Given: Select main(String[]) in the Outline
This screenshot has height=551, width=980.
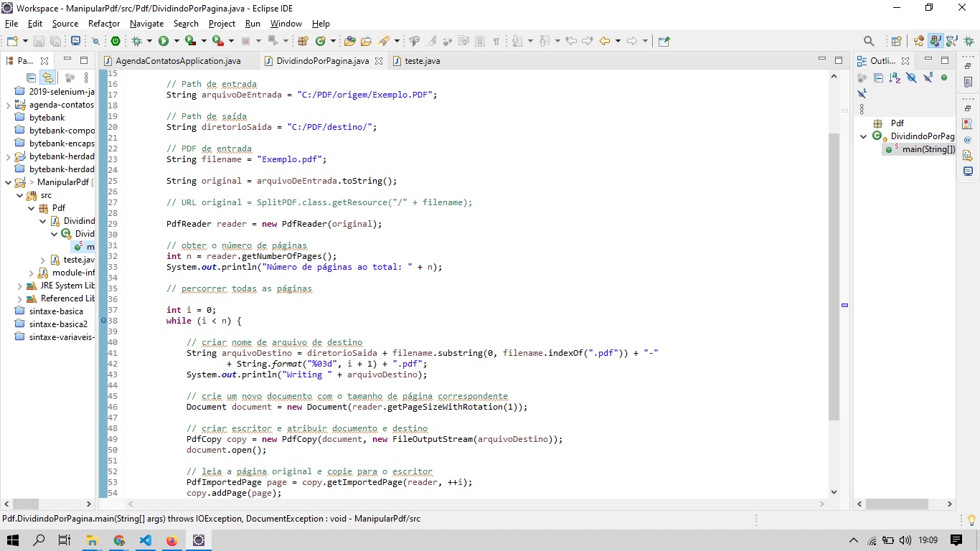Looking at the screenshot, I should 928,149.
